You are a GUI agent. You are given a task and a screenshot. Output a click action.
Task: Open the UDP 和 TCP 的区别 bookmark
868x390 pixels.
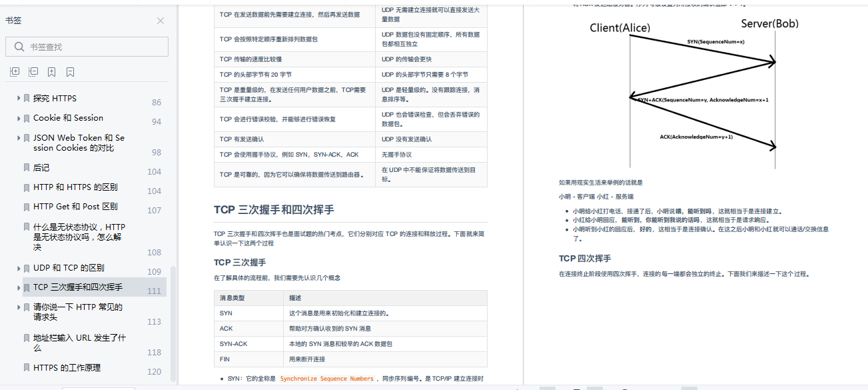(x=69, y=268)
